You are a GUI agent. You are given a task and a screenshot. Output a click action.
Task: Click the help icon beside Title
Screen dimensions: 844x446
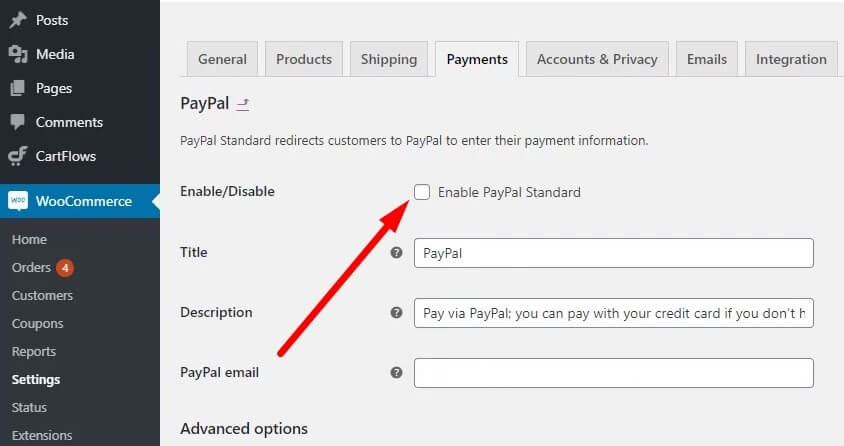(396, 252)
